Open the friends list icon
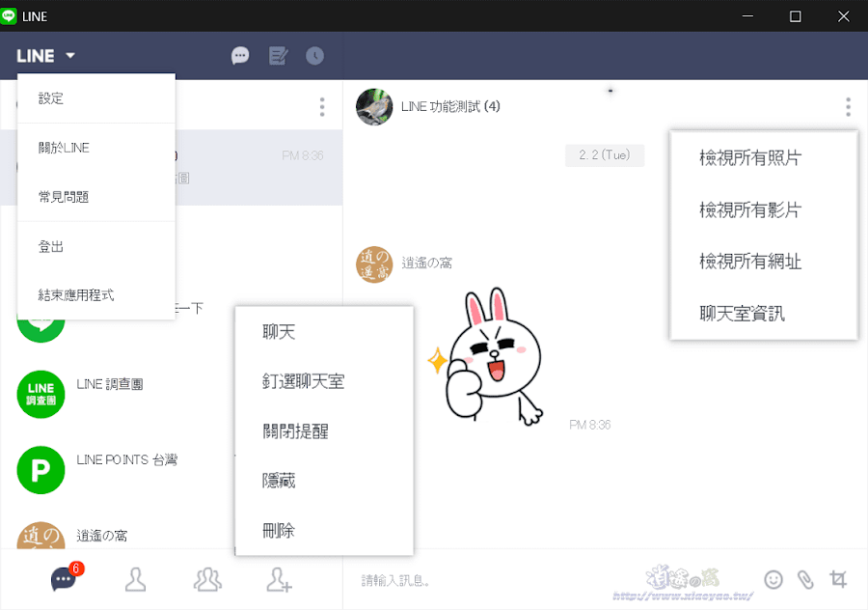This screenshot has height=610, width=868. 135,579
